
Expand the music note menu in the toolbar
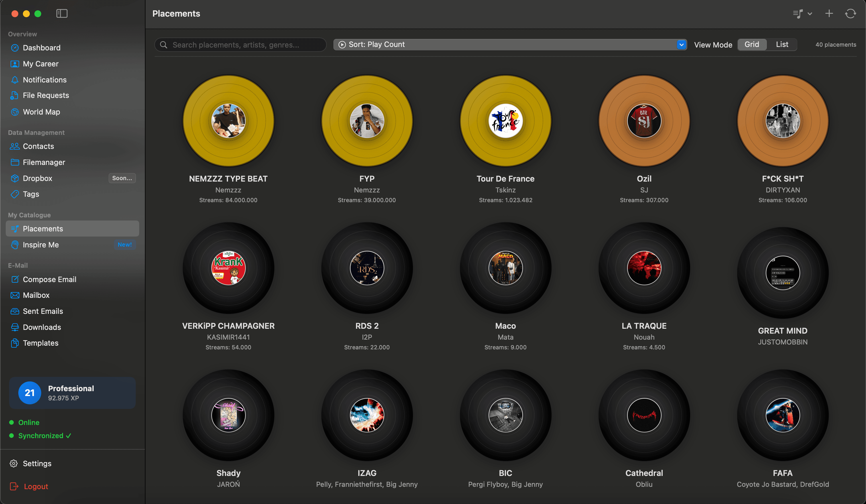802,13
